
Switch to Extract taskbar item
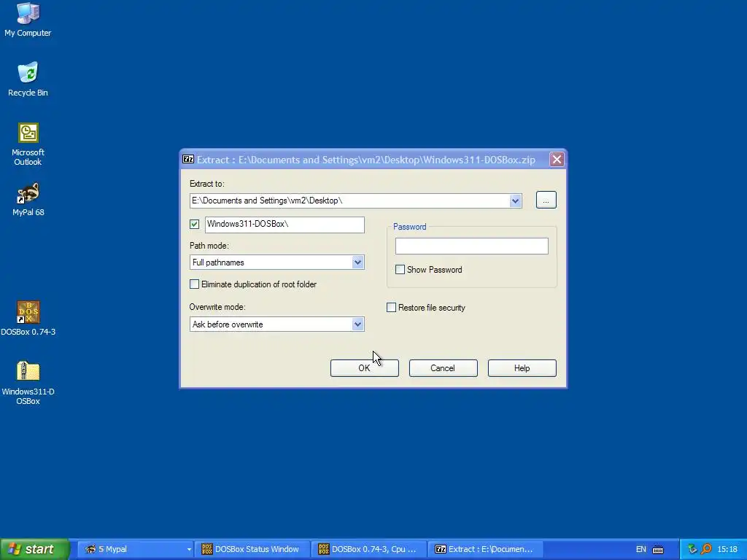[486, 550]
